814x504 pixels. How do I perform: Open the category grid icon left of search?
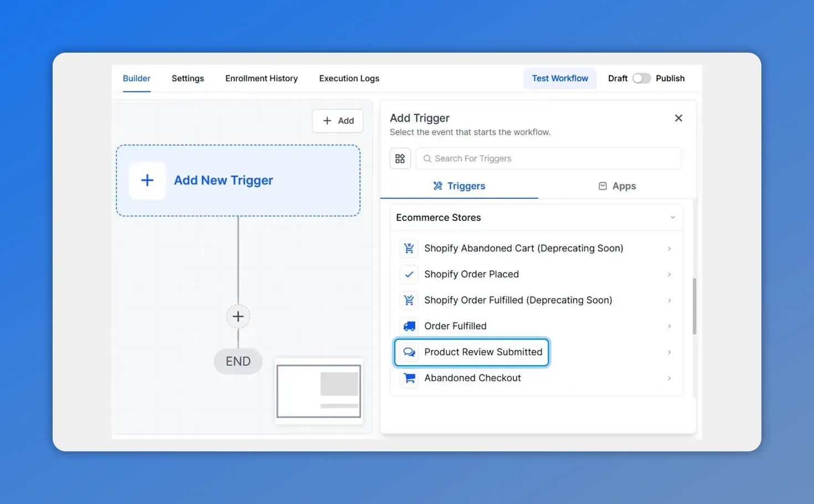[x=400, y=158]
